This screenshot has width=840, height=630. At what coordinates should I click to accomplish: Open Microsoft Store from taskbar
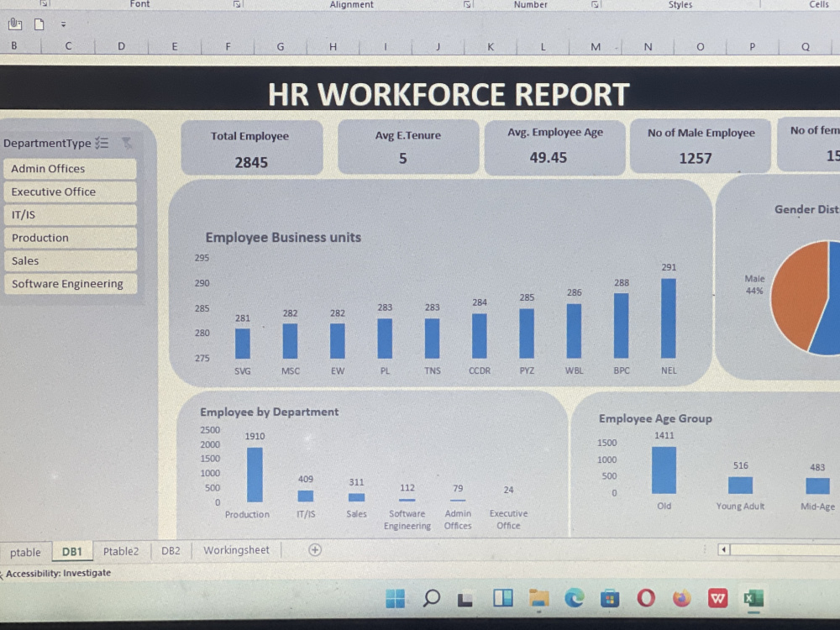[x=610, y=598]
